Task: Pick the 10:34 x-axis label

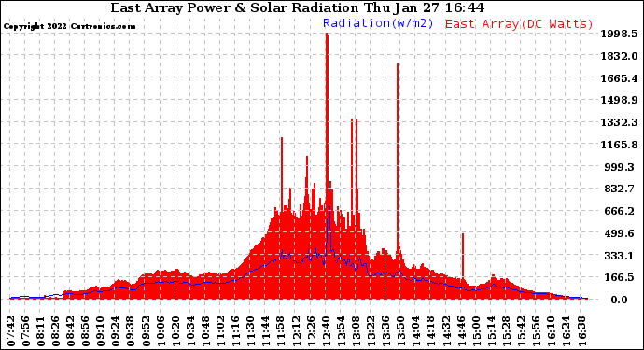Action: (190, 331)
